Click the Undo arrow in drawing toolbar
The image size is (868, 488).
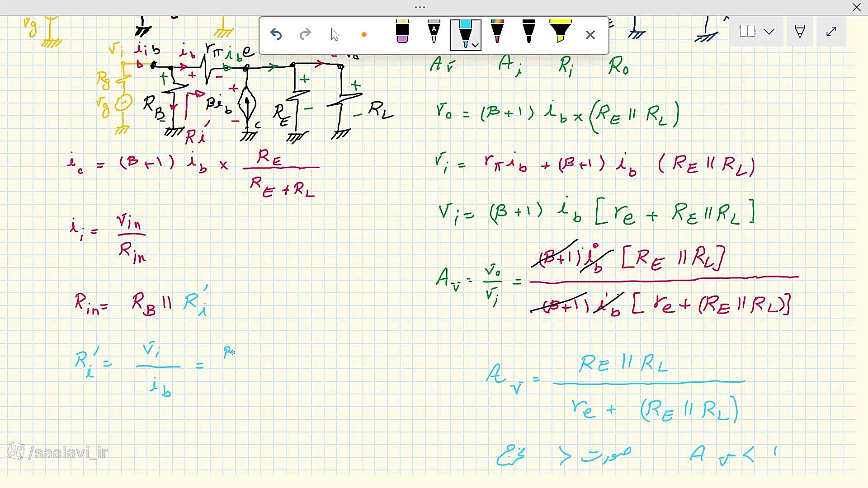coord(276,34)
